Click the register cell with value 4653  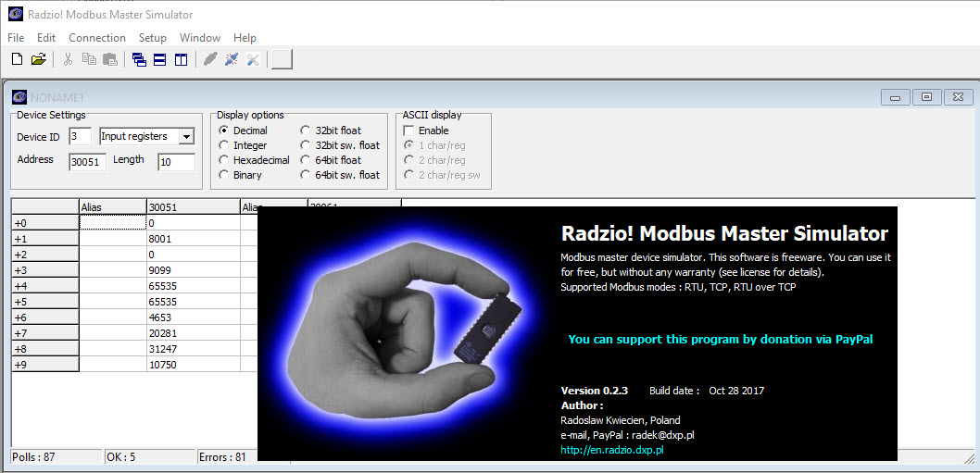(x=193, y=317)
